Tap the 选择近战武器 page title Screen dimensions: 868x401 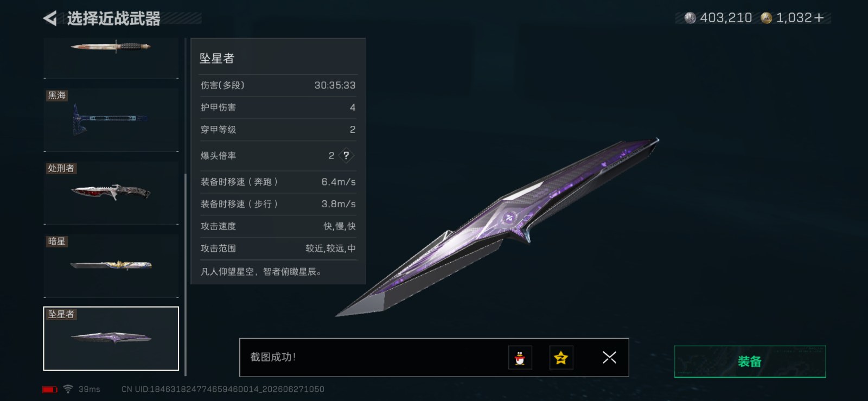pyautogui.click(x=113, y=18)
